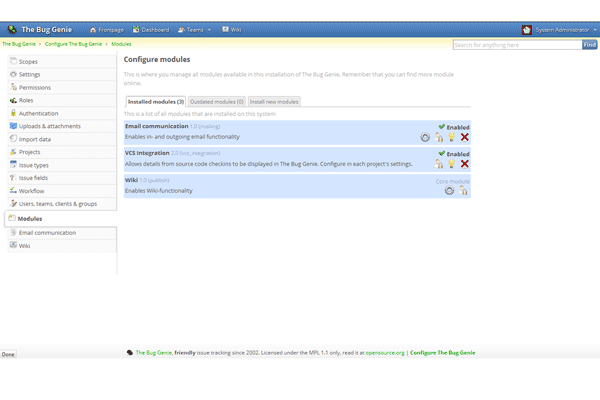Open The Bug Genie footer link

154,353
